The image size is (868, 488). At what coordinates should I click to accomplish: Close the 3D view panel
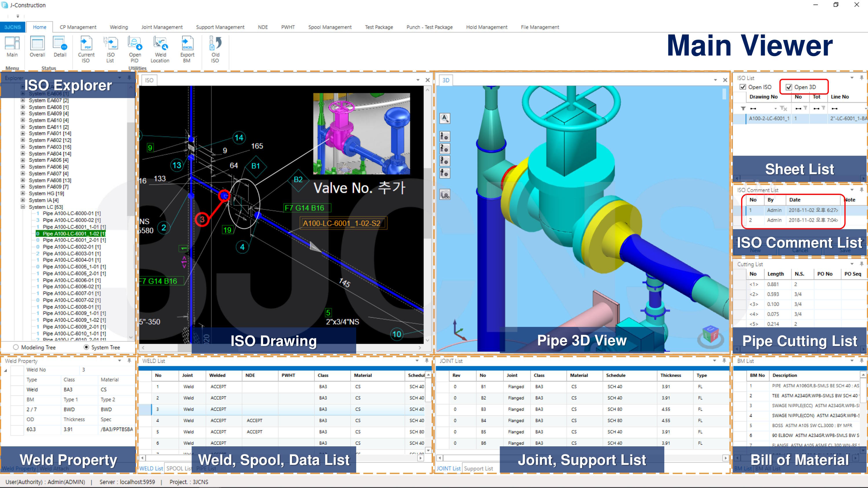725,80
